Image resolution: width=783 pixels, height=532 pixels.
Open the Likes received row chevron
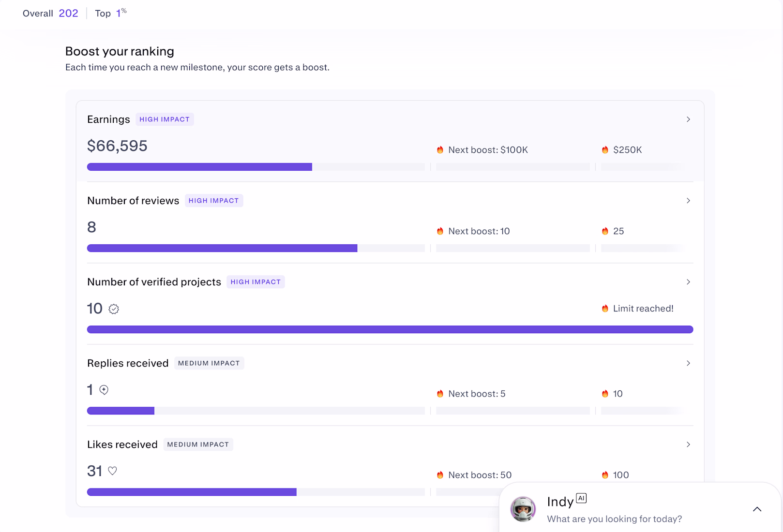pos(688,444)
